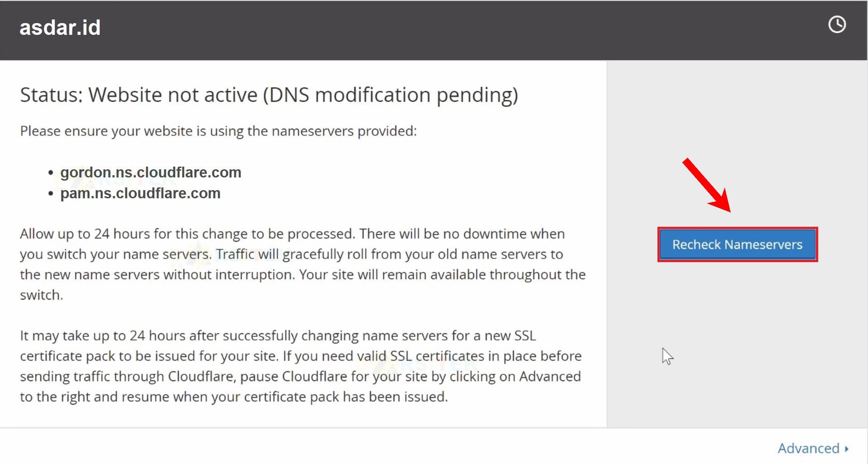This screenshot has height=464, width=868.
Task: Click the "Allow up to 24 hours" paragraph
Action: 302,264
